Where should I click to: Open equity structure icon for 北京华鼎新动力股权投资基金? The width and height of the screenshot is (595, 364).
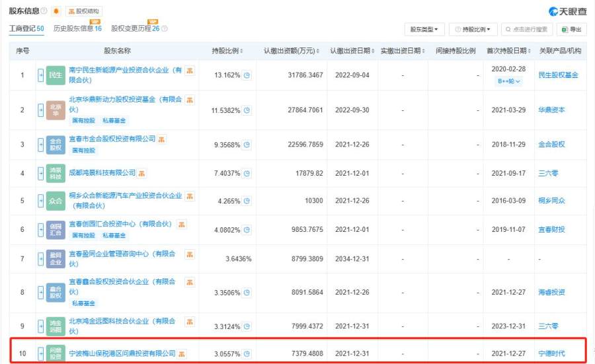click(x=190, y=100)
